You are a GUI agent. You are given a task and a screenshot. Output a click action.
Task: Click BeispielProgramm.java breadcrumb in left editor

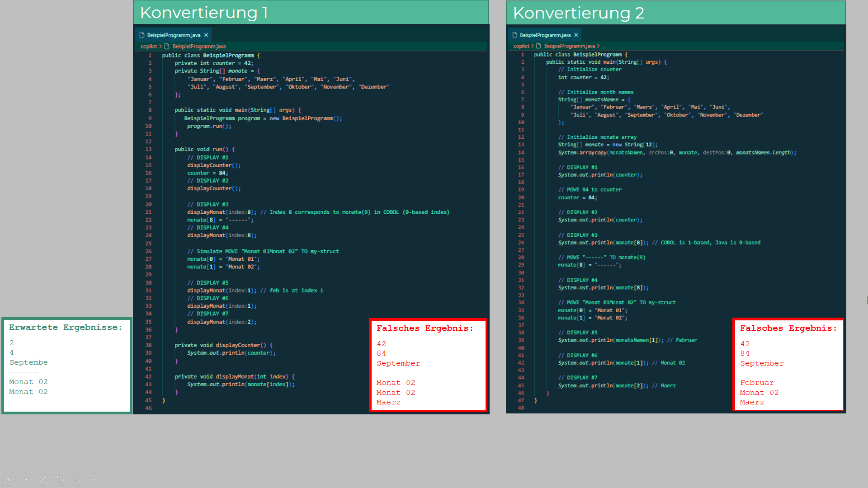pos(199,47)
